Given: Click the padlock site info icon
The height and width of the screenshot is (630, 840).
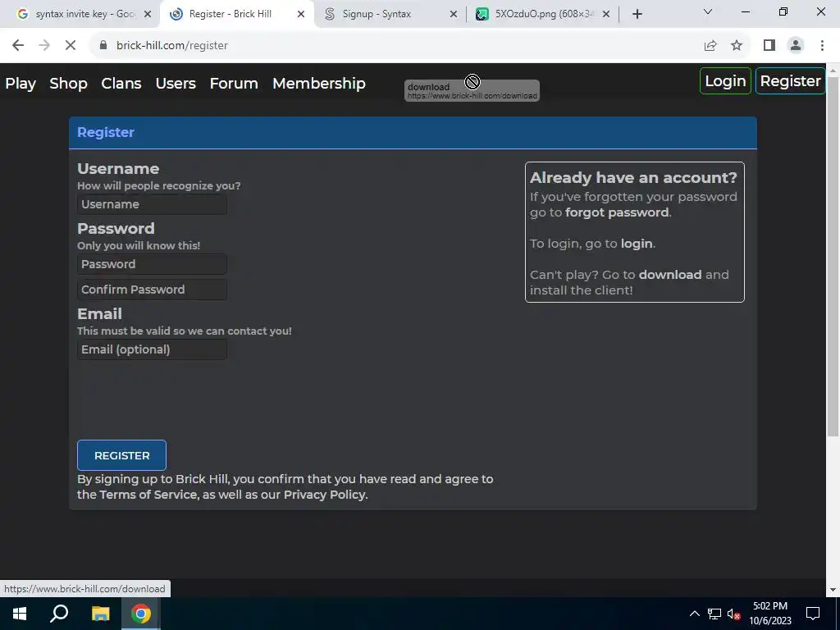Looking at the screenshot, I should click(x=103, y=46).
